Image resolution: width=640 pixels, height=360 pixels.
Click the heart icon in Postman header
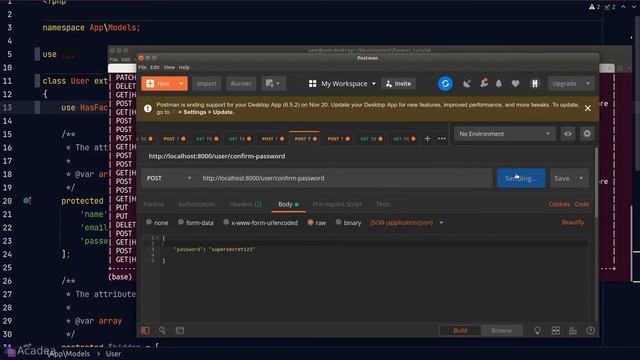(516, 84)
